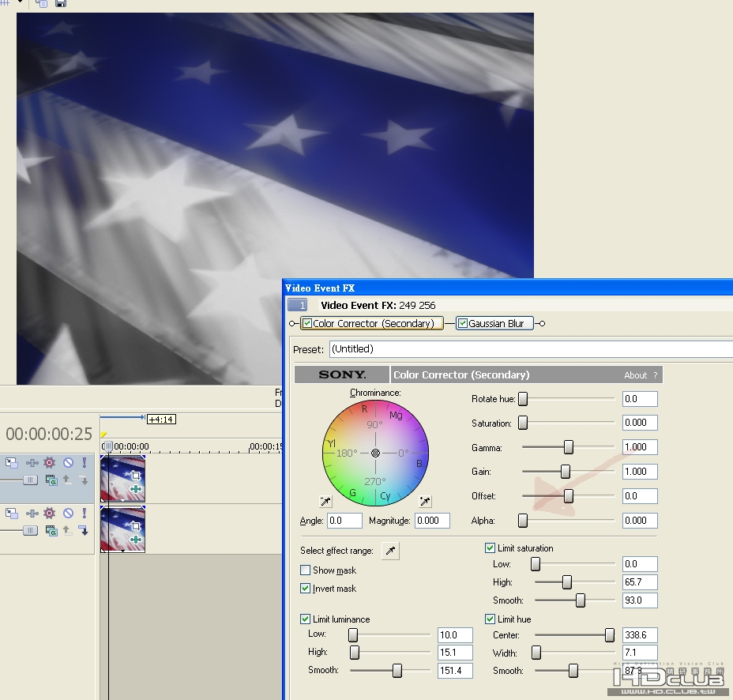Click the Offset slider handle
The image size is (733, 700).
569,495
